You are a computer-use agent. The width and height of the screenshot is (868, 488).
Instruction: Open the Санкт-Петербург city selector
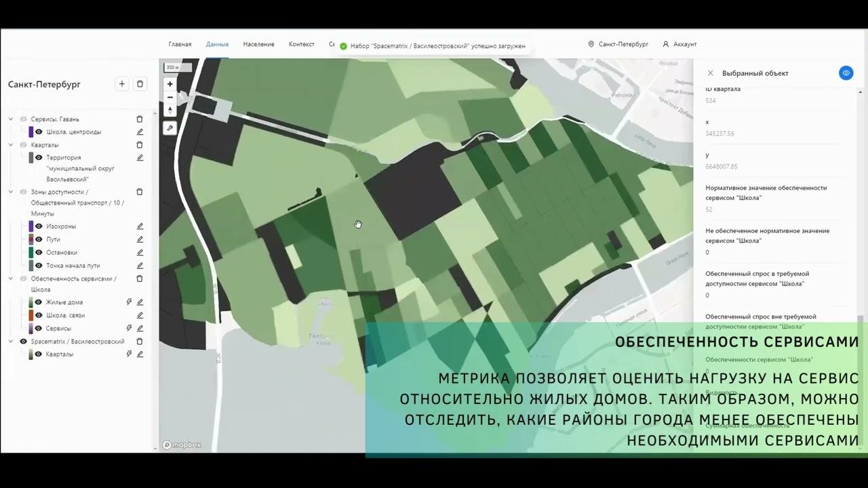pyautogui.click(x=618, y=44)
